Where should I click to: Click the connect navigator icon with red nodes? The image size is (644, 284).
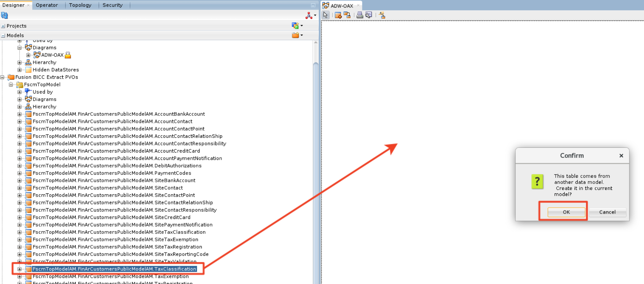click(x=309, y=15)
